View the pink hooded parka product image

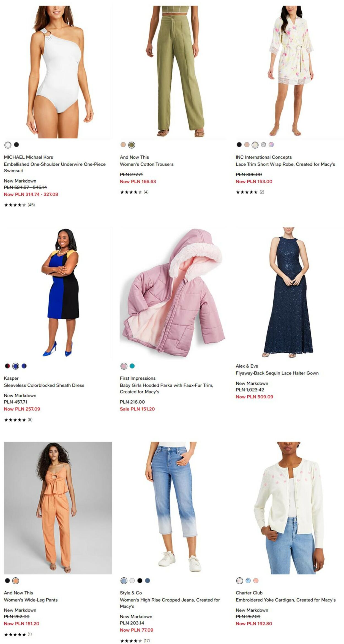point(172,293)
